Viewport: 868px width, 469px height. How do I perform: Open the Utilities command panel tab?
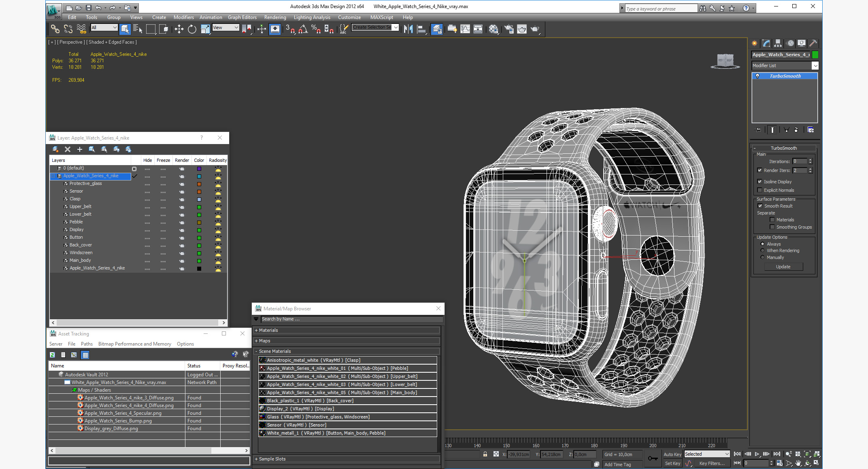813,43
